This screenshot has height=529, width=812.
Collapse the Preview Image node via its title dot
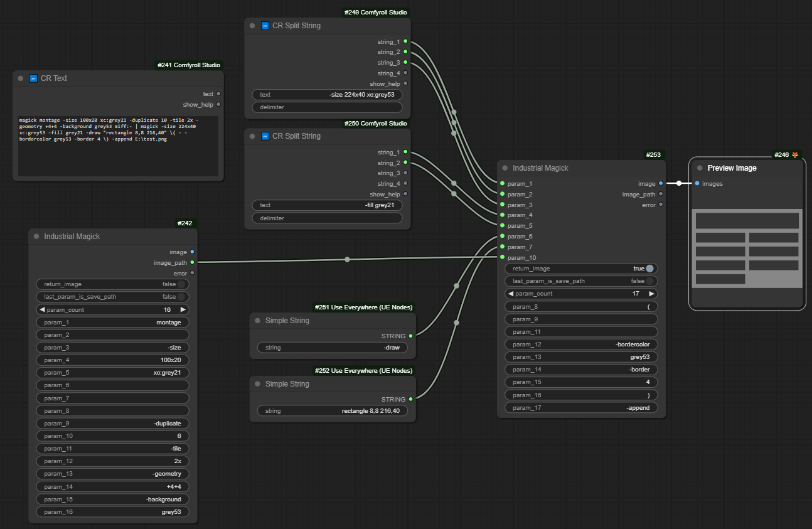click(700, 168)
